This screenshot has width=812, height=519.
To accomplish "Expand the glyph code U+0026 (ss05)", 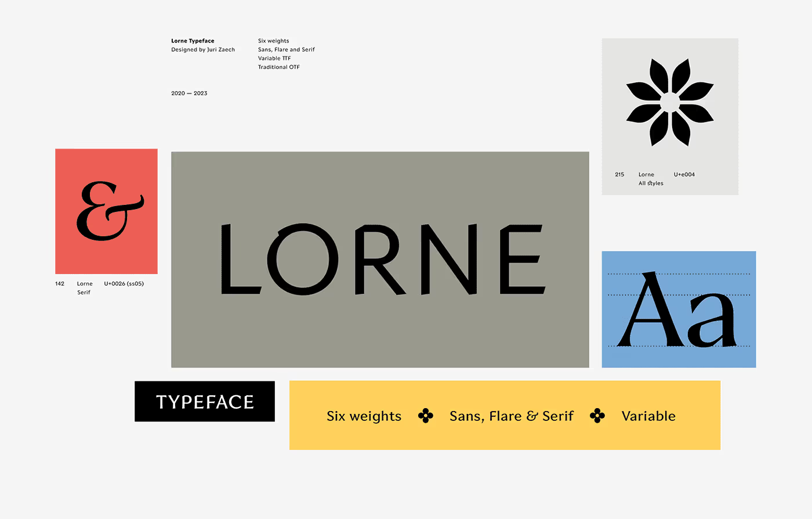I will point(124,283).
